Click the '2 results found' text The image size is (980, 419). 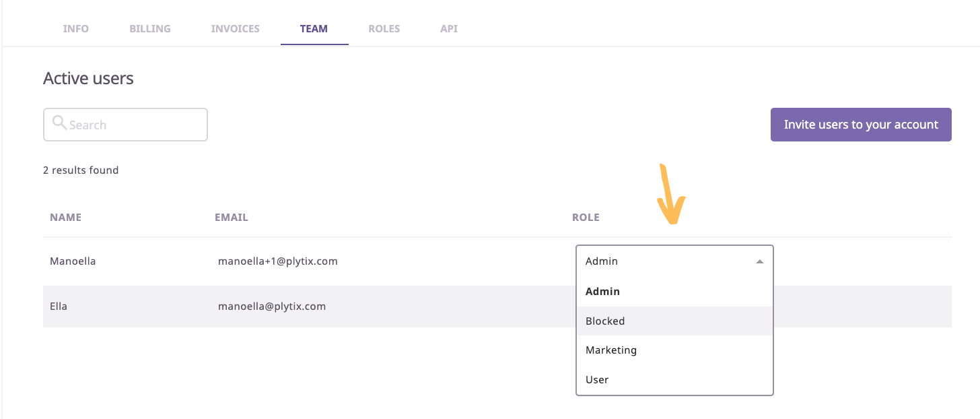point(81,170)
